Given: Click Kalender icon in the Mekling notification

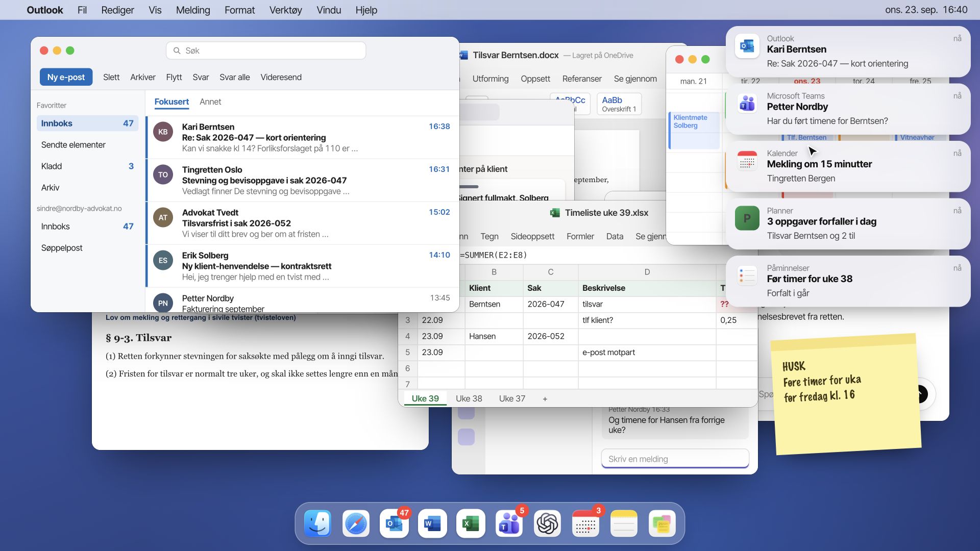Looking at the screenshot, I should click(x=747, y=161).
